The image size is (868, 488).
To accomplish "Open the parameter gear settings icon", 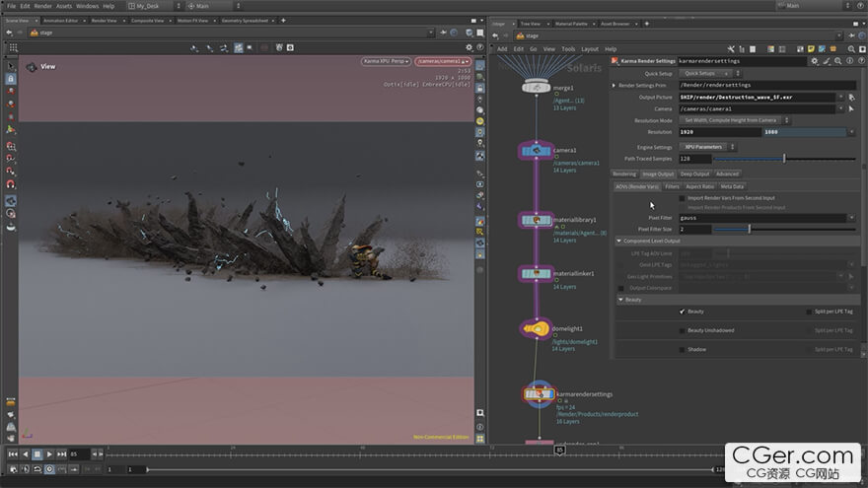I will [815, 61].
